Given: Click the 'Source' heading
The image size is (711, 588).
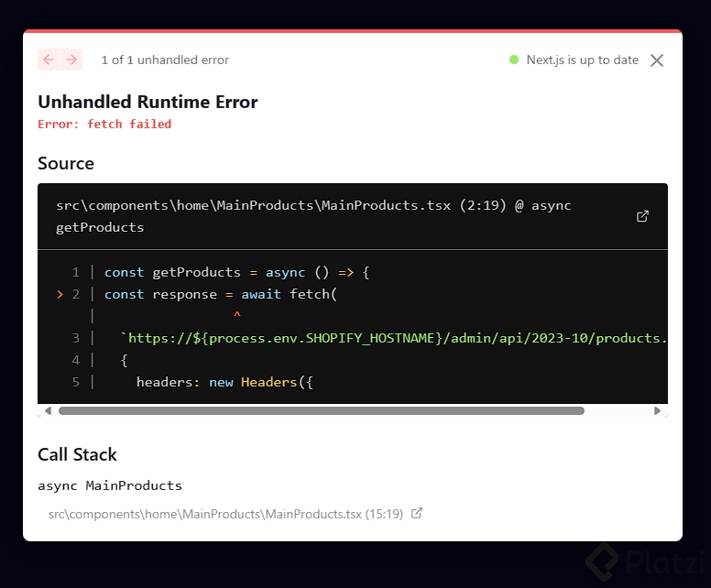Looking at the screenshot, I should [66, 163].
